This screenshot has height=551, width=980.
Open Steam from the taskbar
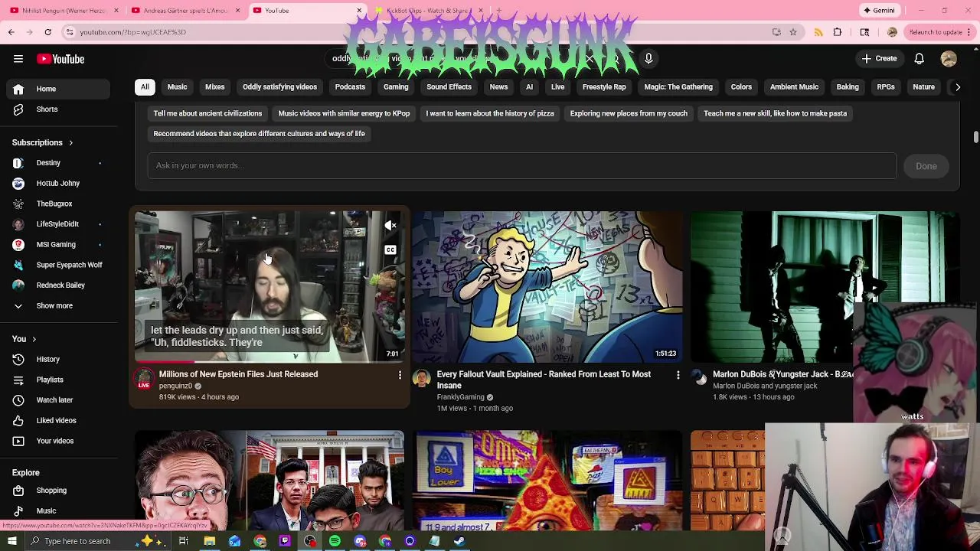click(459, 541)
